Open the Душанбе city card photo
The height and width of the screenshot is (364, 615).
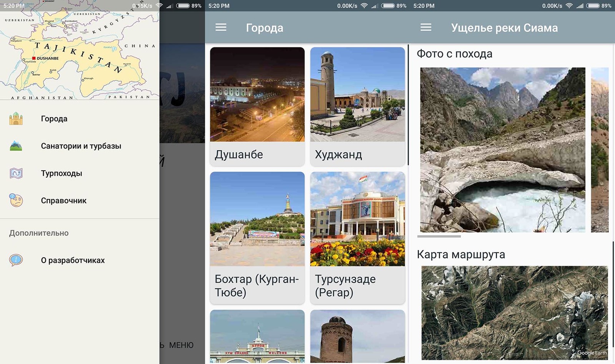(257, 94)
